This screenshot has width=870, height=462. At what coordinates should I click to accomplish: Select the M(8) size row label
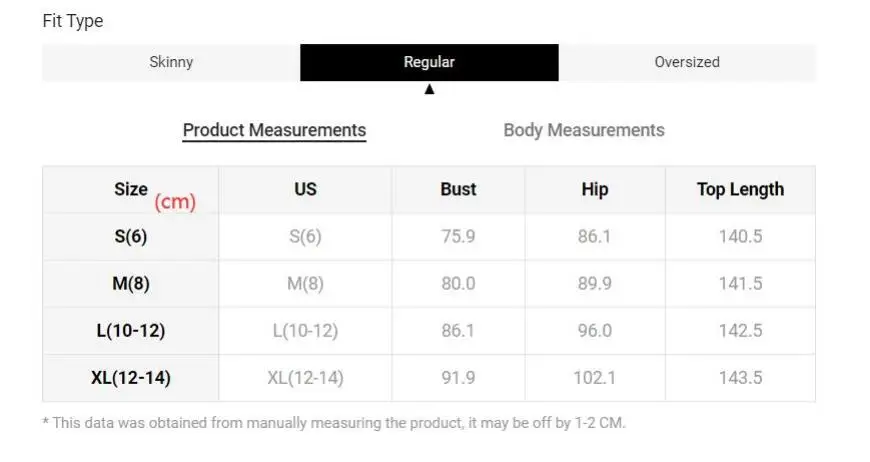pos(131,283)
